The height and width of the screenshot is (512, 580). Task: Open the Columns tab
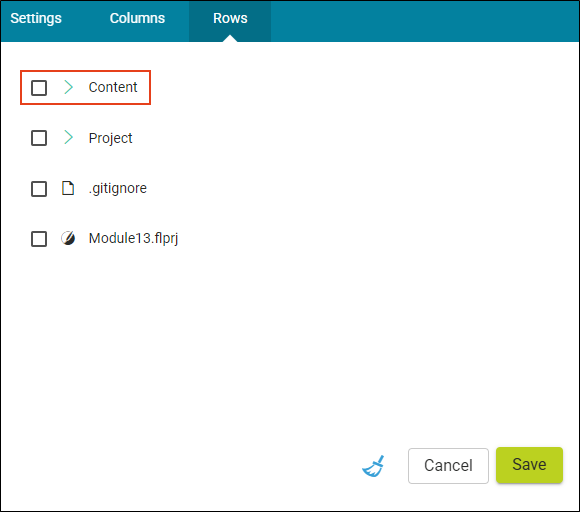(137, 18)
